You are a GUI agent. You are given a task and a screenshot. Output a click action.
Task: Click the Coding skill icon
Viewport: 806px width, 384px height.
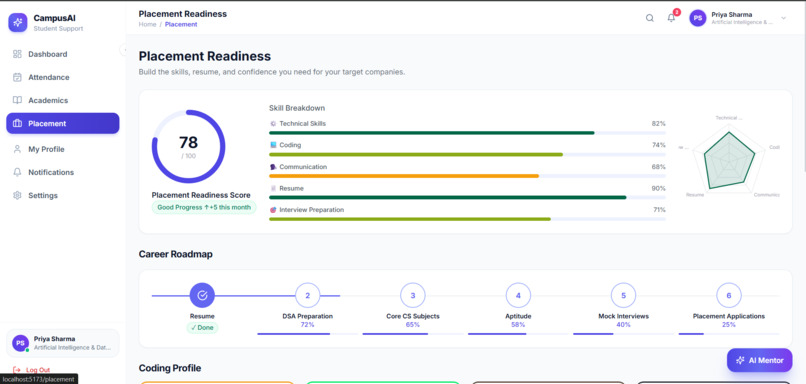pyautogui.click(x=273, y=145)
